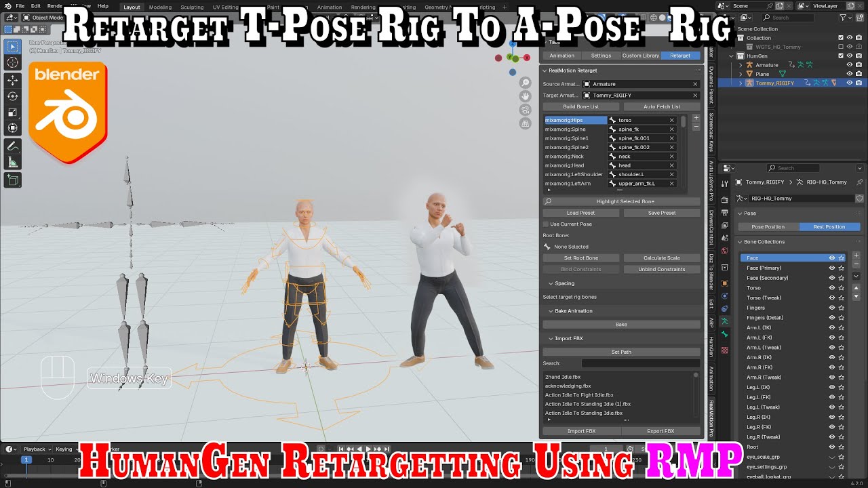The width and height of the screenshot is (868, 488).
Task: Click the viewport pan hand icon
Action: [525, 96]
